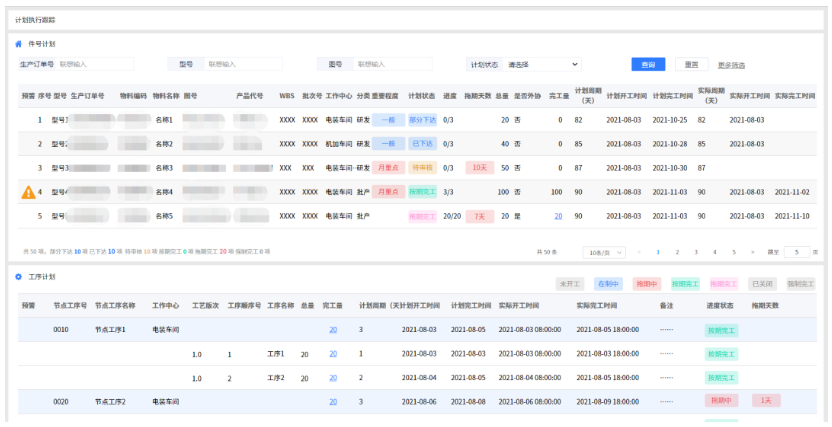Select the 未开工 status filter tag
Image resolution: width=832 pixels, height=427 pixels.
click(x=570, y=284)
